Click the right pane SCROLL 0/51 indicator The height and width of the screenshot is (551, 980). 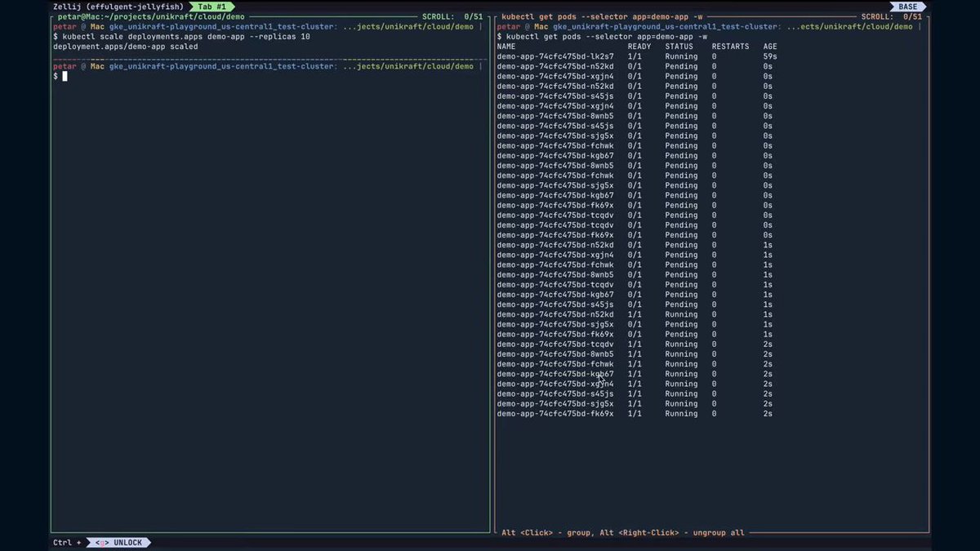point(892,16)
